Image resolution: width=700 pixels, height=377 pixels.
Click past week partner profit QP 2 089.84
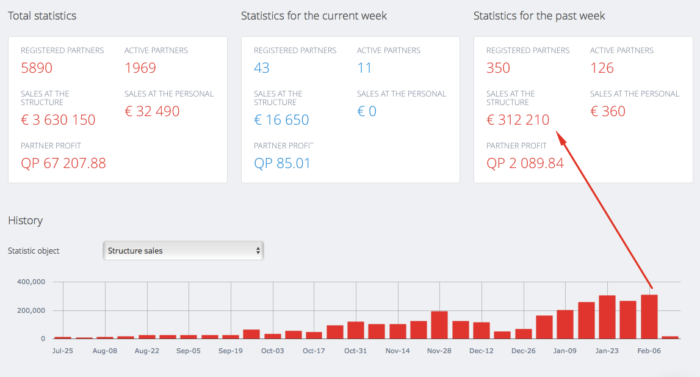point(525,163)
